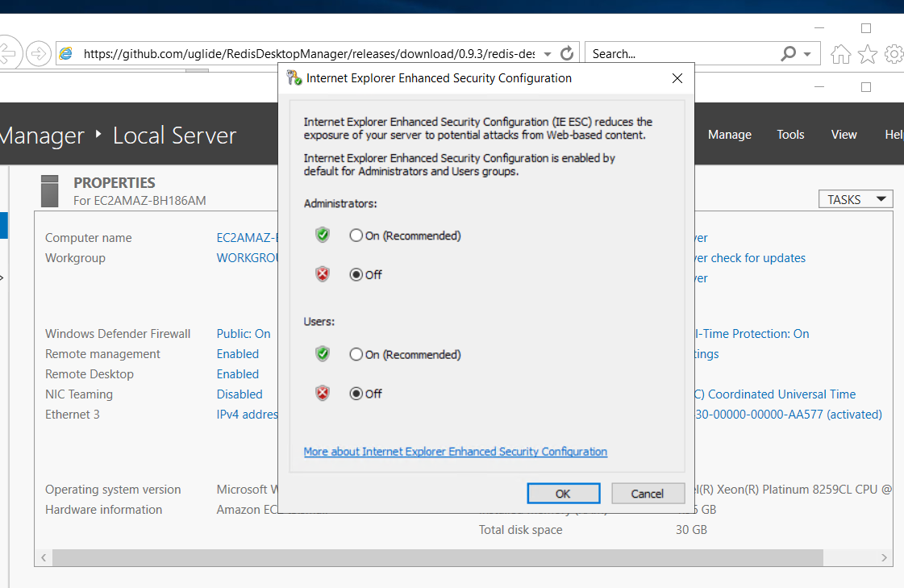Minimize the Internet Explorer window

click(819, 27)
